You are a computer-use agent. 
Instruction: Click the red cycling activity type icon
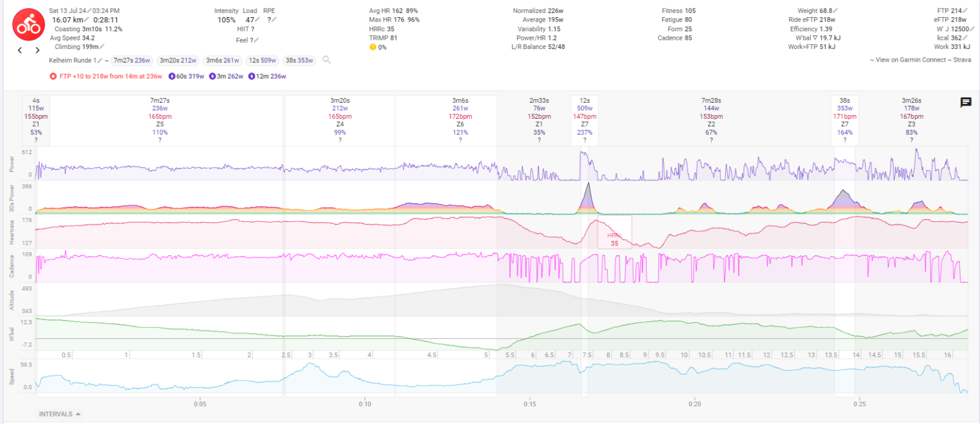coord(28,25)
